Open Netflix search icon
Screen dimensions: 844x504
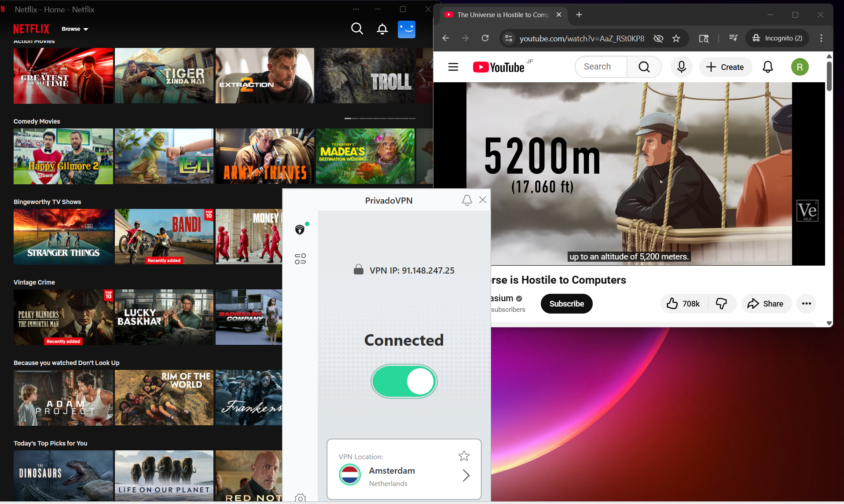pyautogui.click(x=357, y=29)
